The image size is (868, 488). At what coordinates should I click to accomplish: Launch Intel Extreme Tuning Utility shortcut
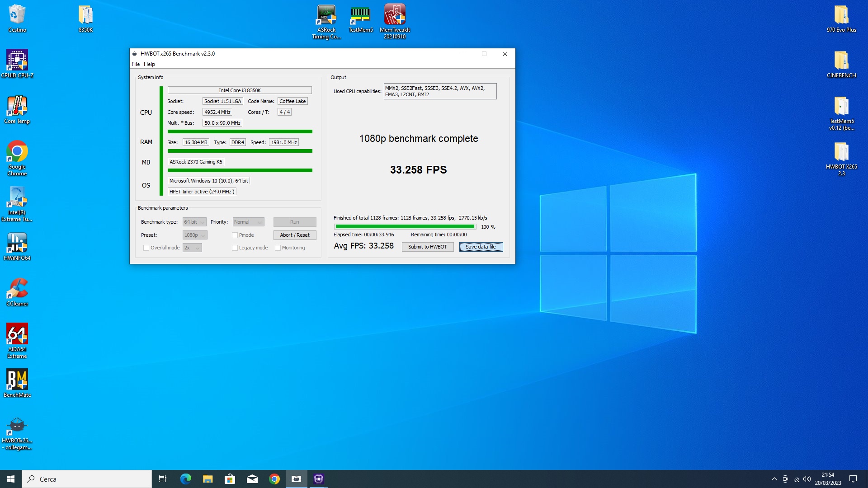[x=17, y=204]
